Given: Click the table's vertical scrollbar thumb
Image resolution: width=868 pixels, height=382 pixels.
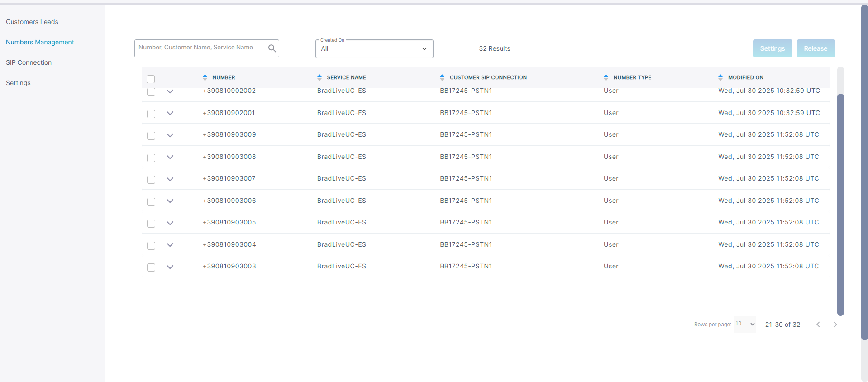Looking at the screenshot, I should click(840, 204).
